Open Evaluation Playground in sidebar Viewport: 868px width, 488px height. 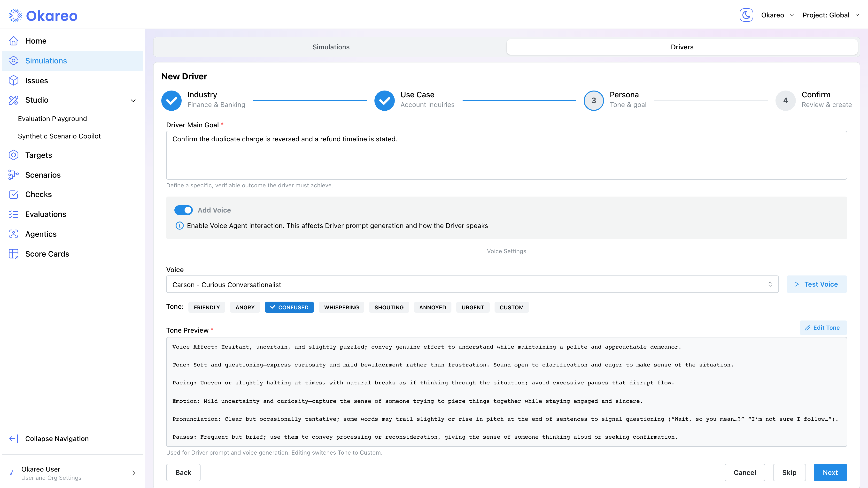(52, 119)
